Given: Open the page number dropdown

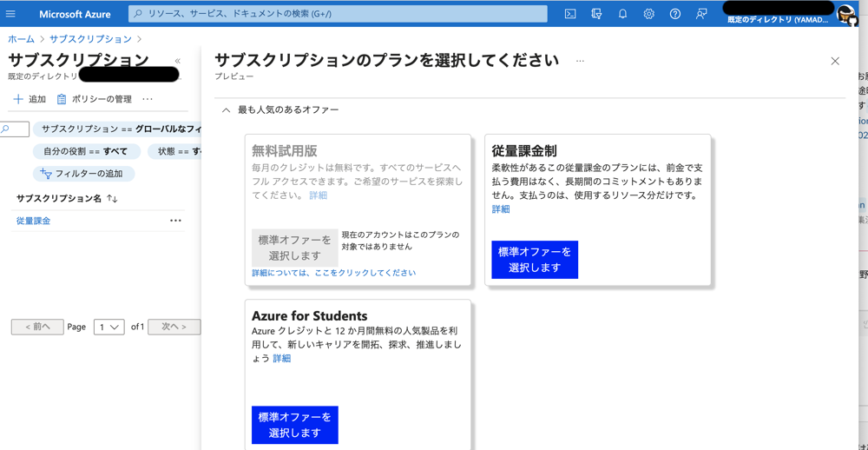Looking at the screenshot, I should point(109,327).
